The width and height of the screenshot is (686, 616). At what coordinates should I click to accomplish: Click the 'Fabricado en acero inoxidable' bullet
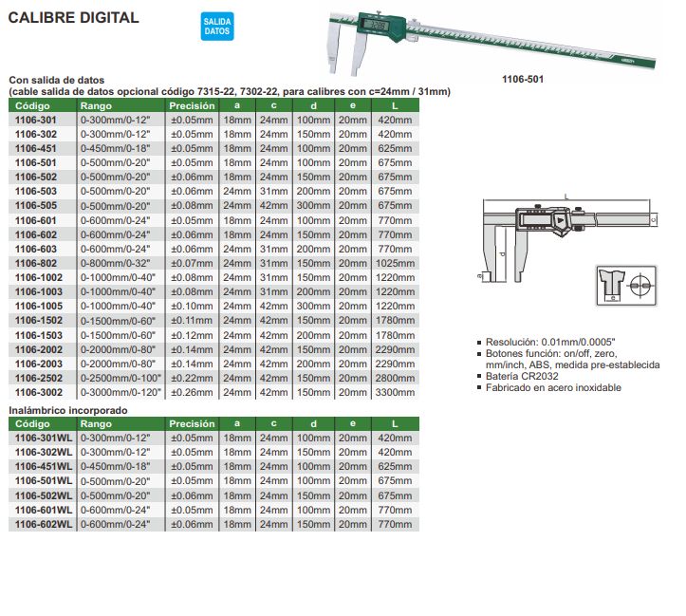553,388
